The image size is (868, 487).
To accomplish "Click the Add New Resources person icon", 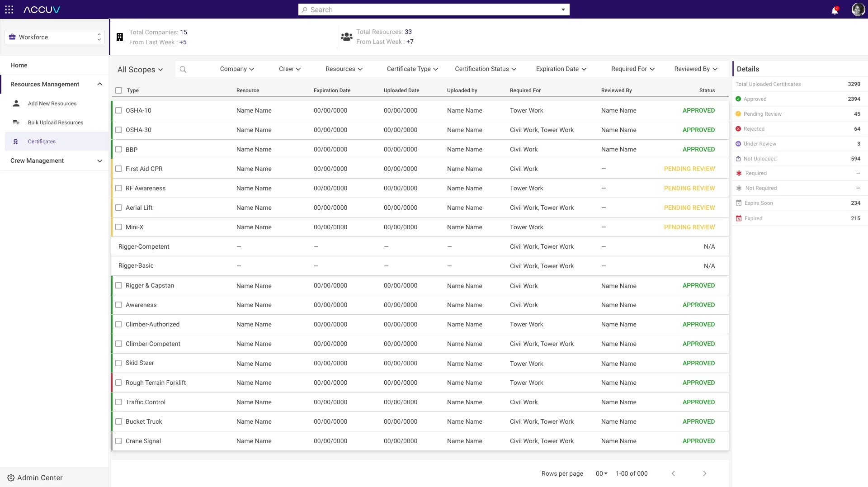I will tap(16, 104).
